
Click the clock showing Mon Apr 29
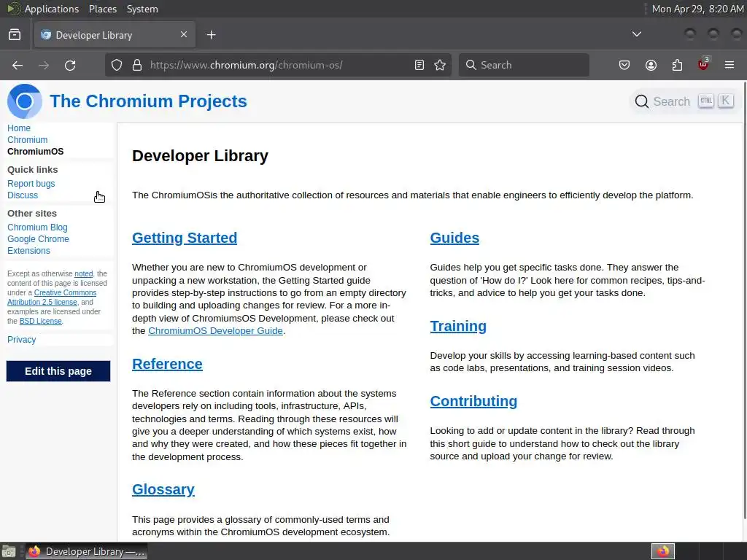pyautogui.click(x=697, y=9)
